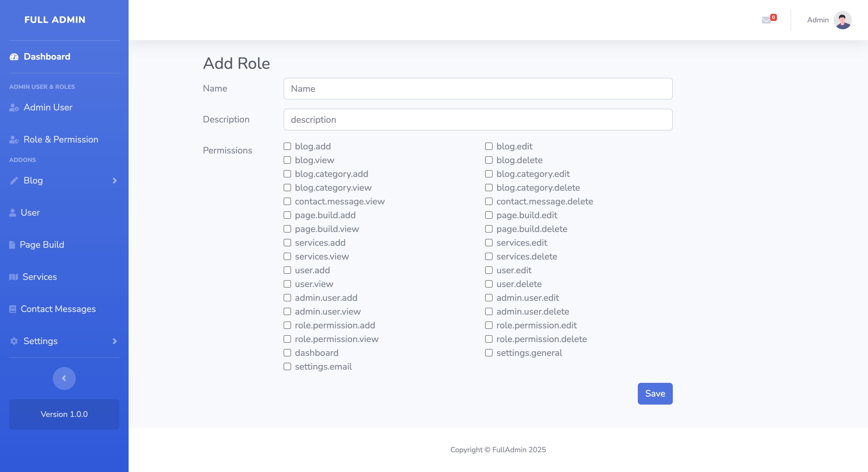Enable the blog.add permission checkbox

pos(287,146)
